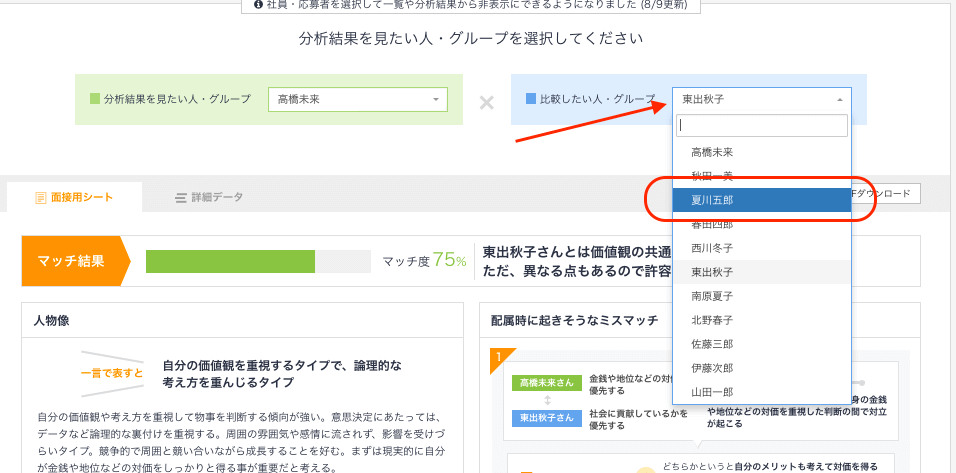Focus the search box in the dropdown
956x473 pixels.
click(761, 126)
